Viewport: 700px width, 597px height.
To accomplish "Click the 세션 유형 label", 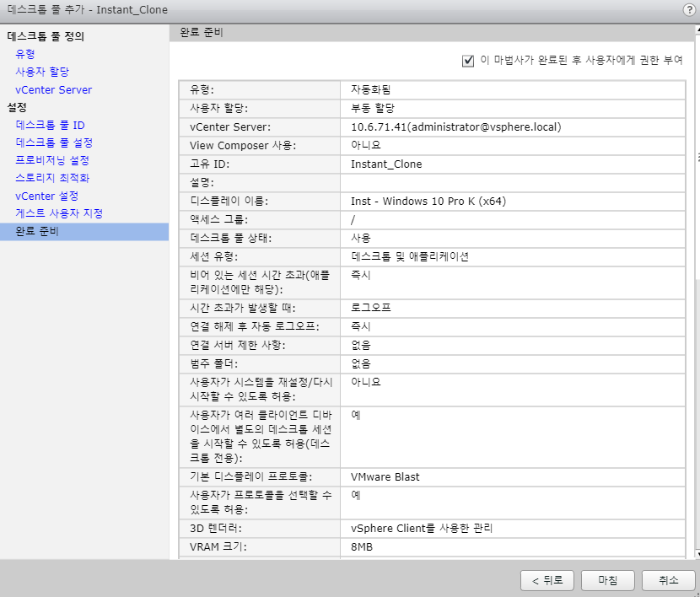I will (214, 256).
